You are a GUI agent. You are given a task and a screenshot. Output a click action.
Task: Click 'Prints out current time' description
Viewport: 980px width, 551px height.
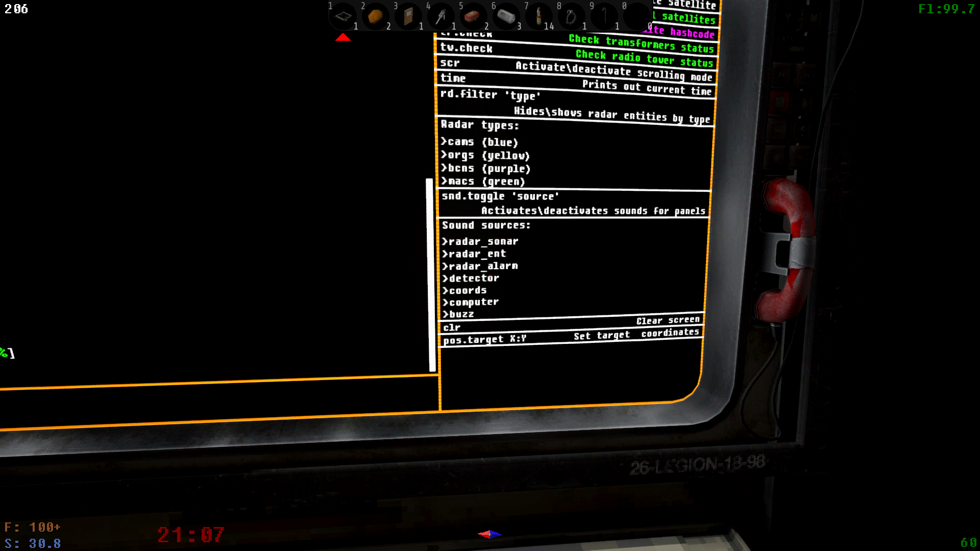point(647,87)
